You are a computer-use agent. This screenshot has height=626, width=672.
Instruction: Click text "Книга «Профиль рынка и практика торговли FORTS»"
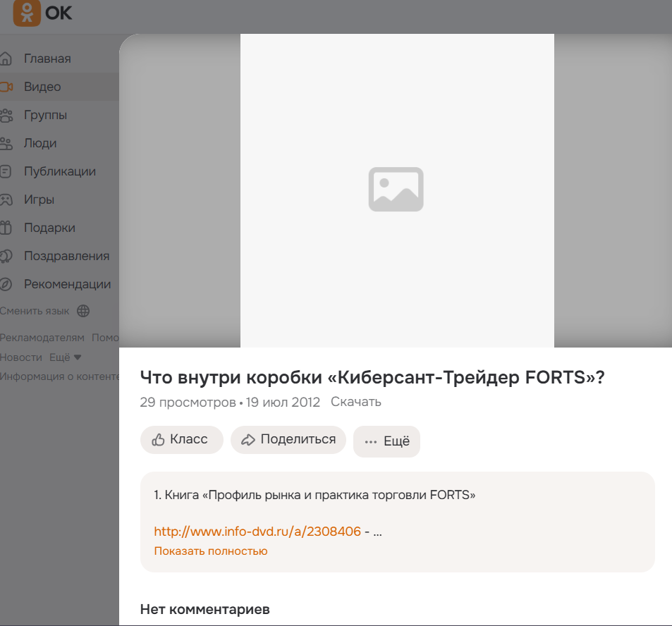pyautogui.click(x=320, y=496)
